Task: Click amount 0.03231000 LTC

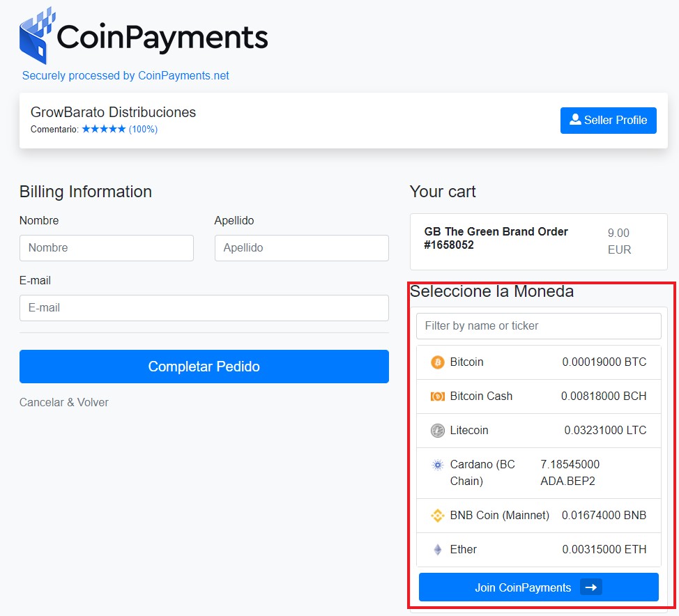Action: tap(605, 430)
